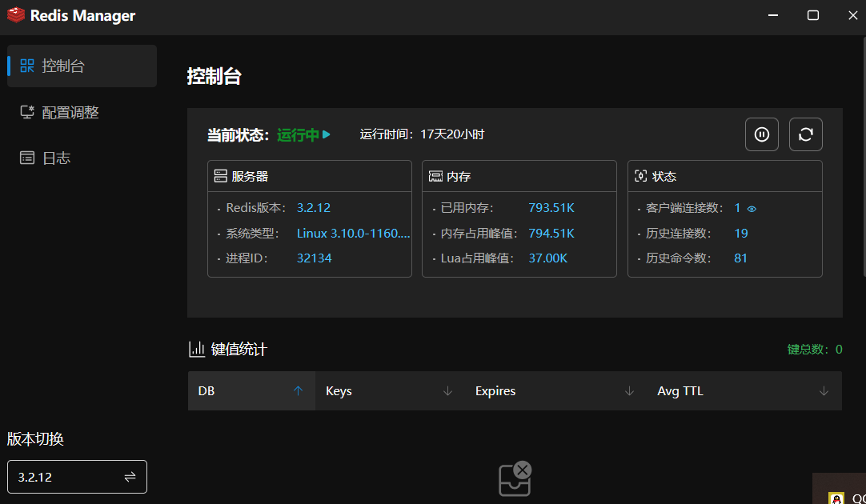Image resolution: width=866 pixels, height=504 pixels.
Task: Click the 历史连接数 value 19
Action: [741, 234]
